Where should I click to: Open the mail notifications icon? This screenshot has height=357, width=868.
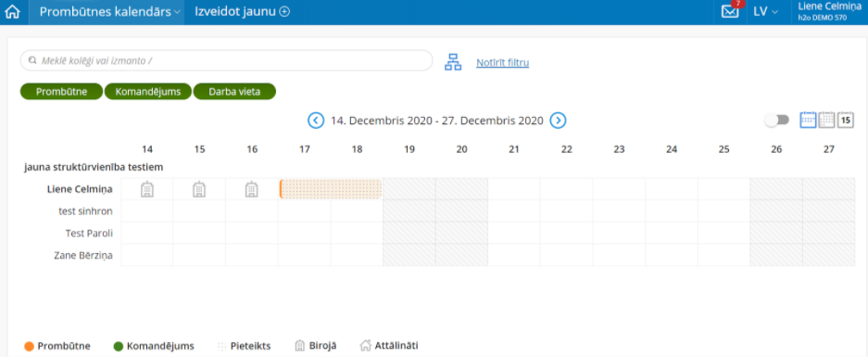coord(731,11)
